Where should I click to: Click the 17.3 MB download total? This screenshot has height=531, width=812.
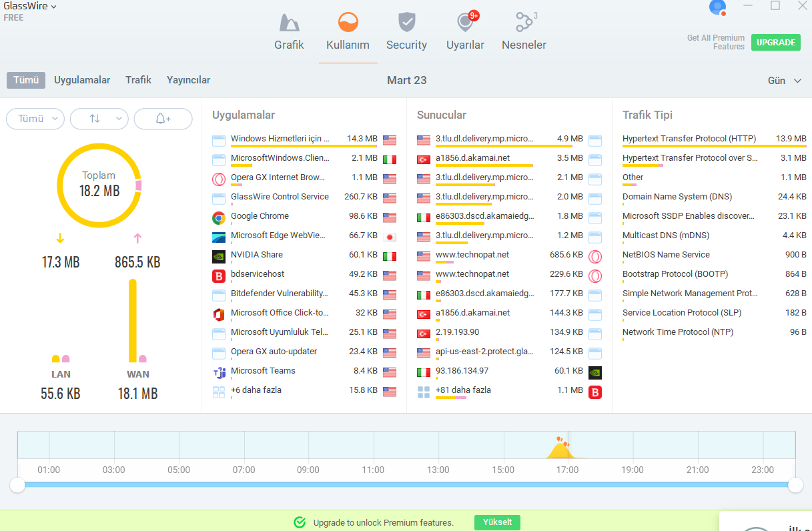tap(61, 262)
